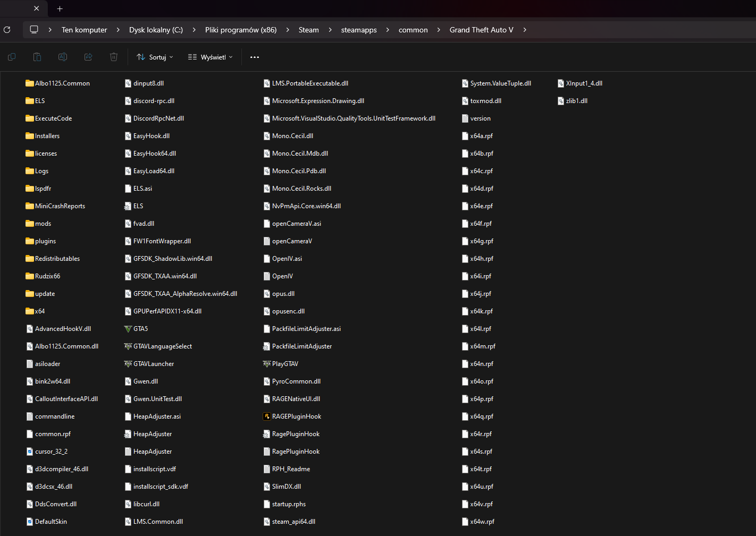This screenshot has height=536, width=756.
Task: Click the copy icon in toolbar
Action: pyautogui.click(x=12, y=57)
